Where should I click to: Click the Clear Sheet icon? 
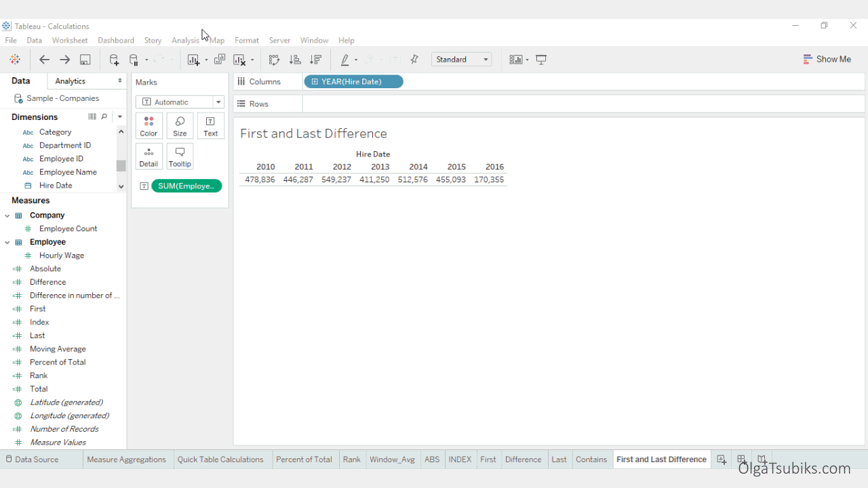tap(239, 60)
